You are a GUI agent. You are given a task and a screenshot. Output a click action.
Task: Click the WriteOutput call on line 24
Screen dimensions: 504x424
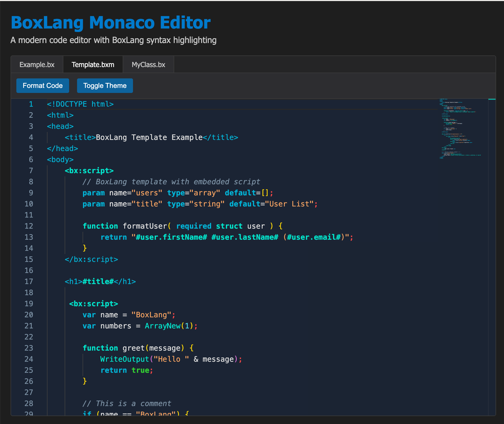(125, 359)
